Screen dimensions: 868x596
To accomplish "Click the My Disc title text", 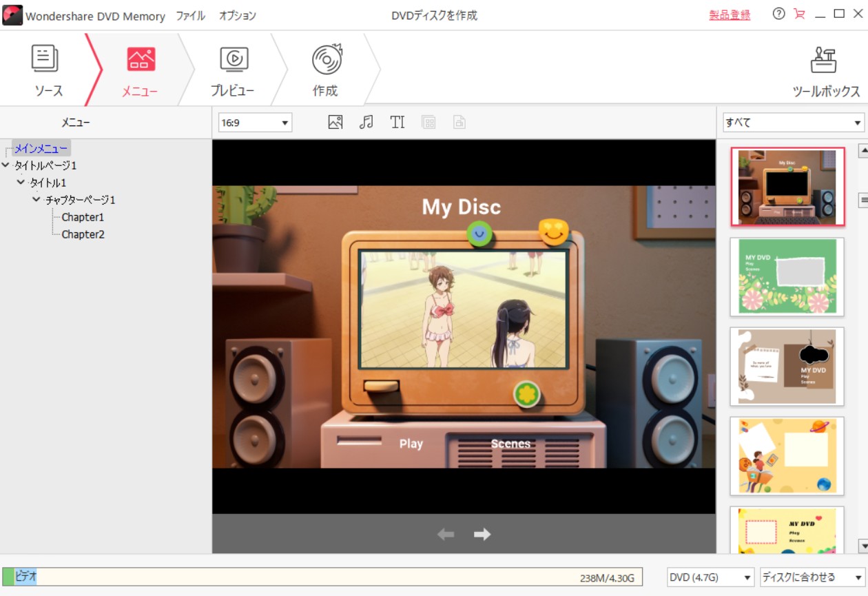I will point(462,207).
